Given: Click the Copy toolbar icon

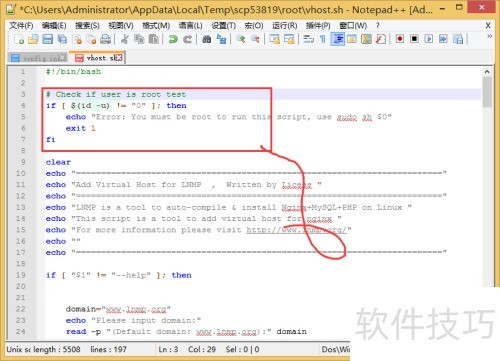Looking at the screenshot, I should (x=139, y=39).
